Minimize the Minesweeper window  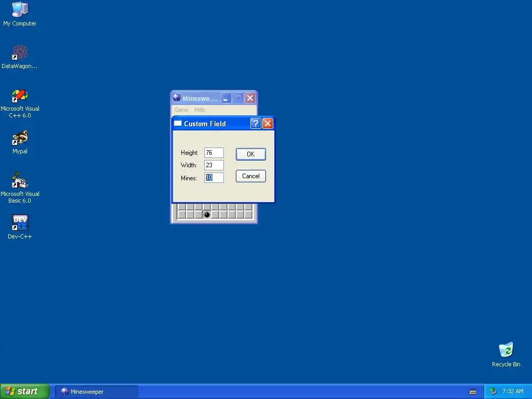point(226,98)
